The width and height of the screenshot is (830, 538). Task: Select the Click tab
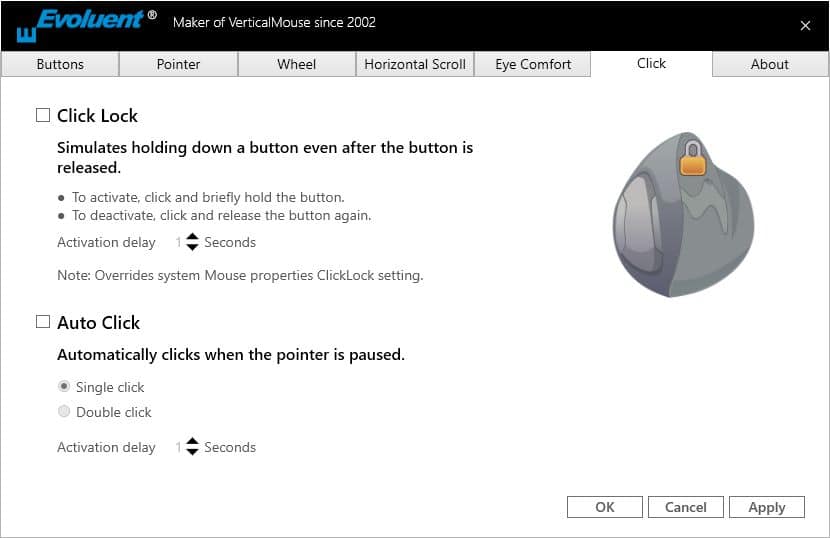coord(651,64)
